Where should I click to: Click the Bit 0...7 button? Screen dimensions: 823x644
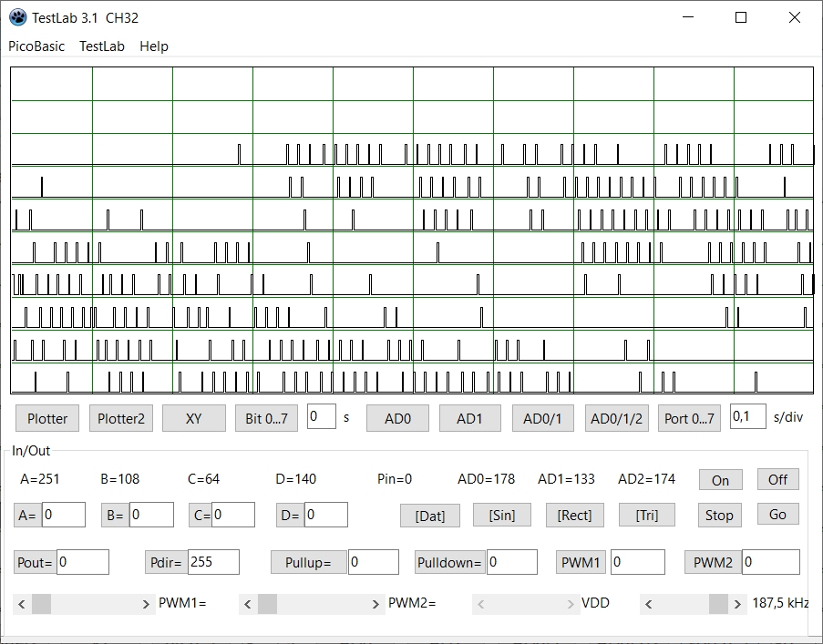coord(266,418)
